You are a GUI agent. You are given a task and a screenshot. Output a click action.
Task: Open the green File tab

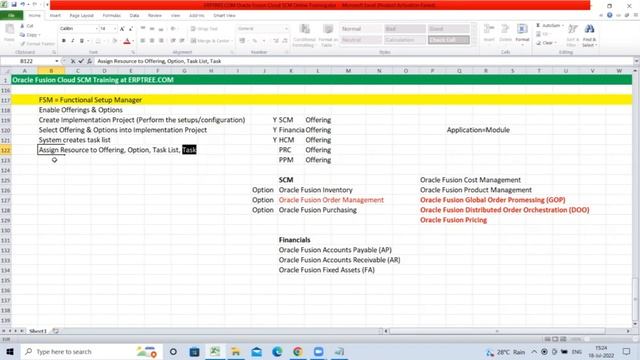11,16
